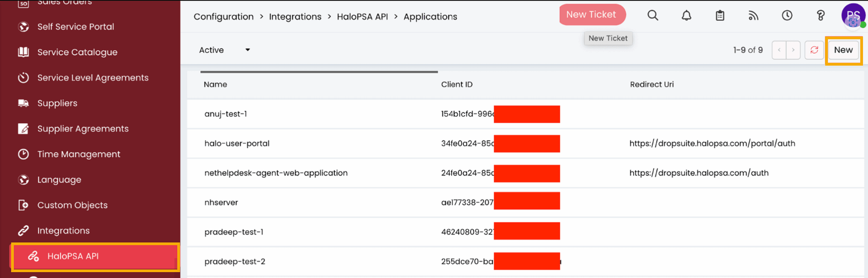Open the search magnifier icon

point(652,15)
